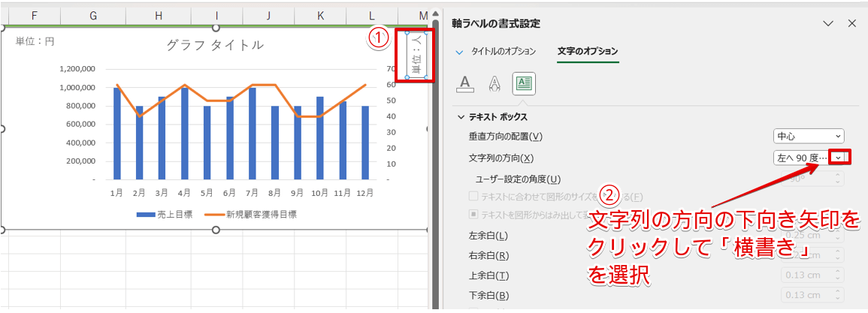Toggle resize shape to fit text checkbox

tap(473, 196)
